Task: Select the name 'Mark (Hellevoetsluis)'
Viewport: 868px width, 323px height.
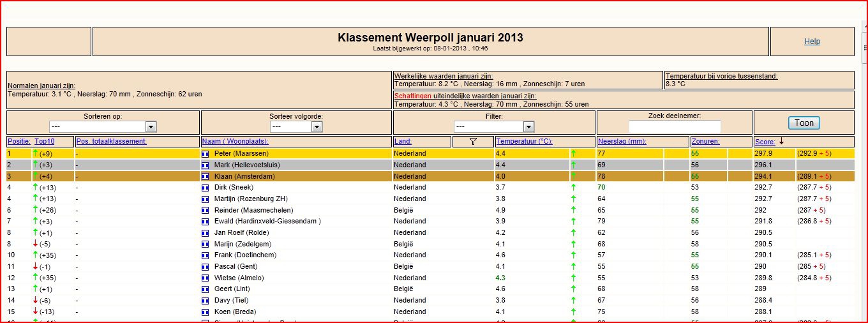Action: (247, 165)
